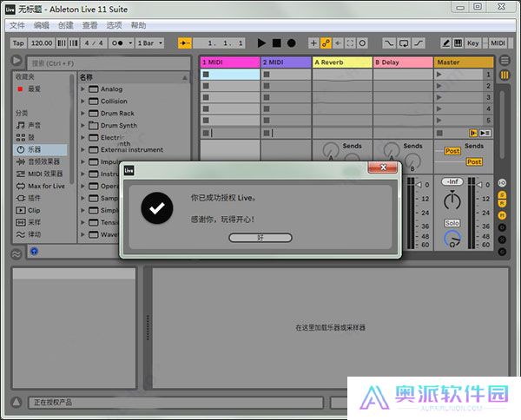The width and height of the screenshot is (521, 420).
Task: Click the Punch-In switch icon
Action: click(388, 43)
